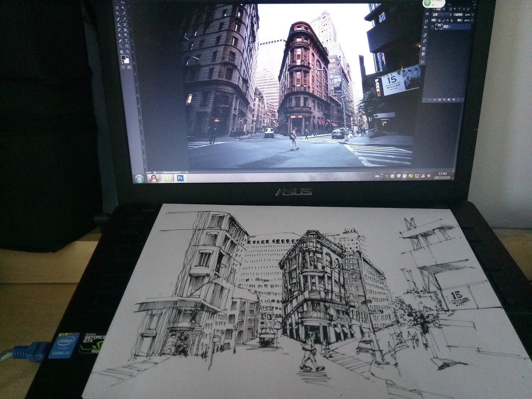Select the Lasso tool
The image size is (532, 399).
tap(117, 7)
